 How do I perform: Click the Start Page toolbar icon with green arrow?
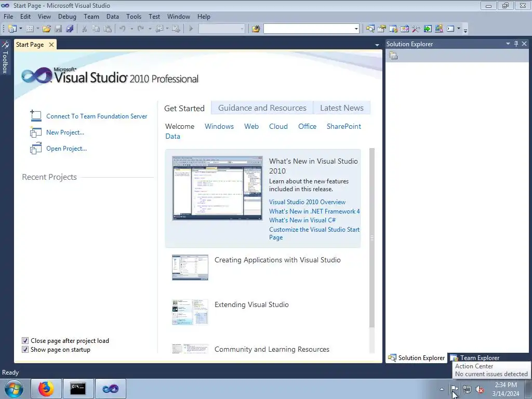click(428, 29)
